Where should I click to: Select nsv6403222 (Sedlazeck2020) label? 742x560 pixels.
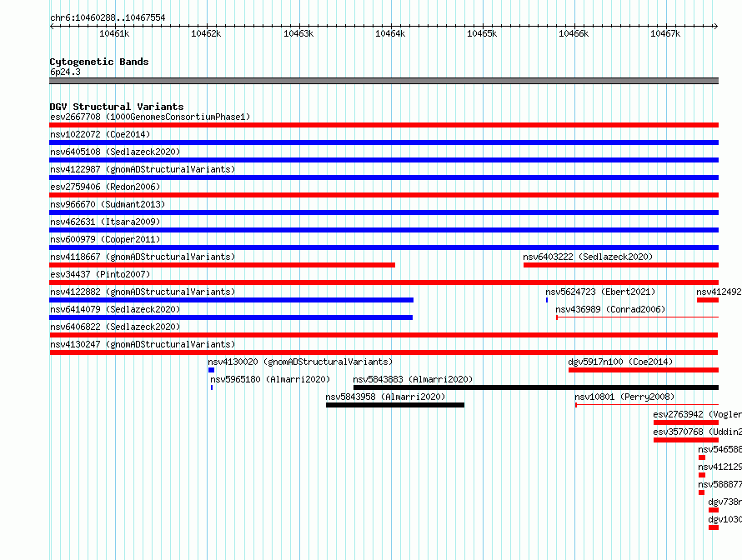(x=588, y=257)
